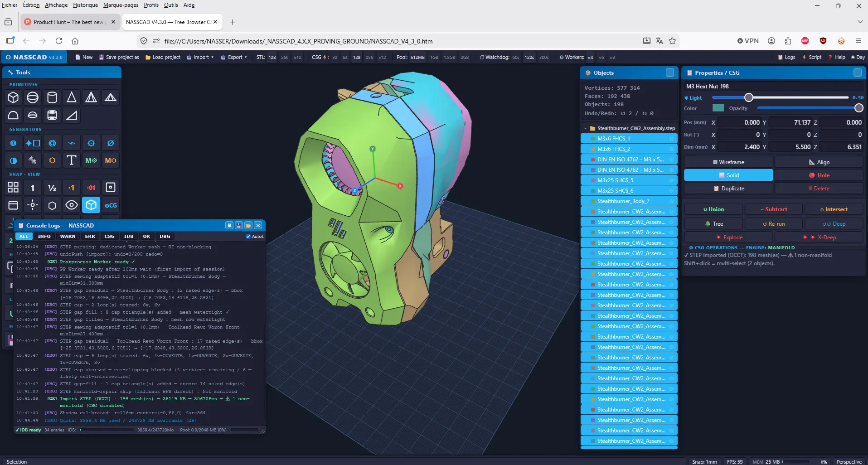
Task: Filter console logs by WARN tab
Action: click(x=68, y=236)
